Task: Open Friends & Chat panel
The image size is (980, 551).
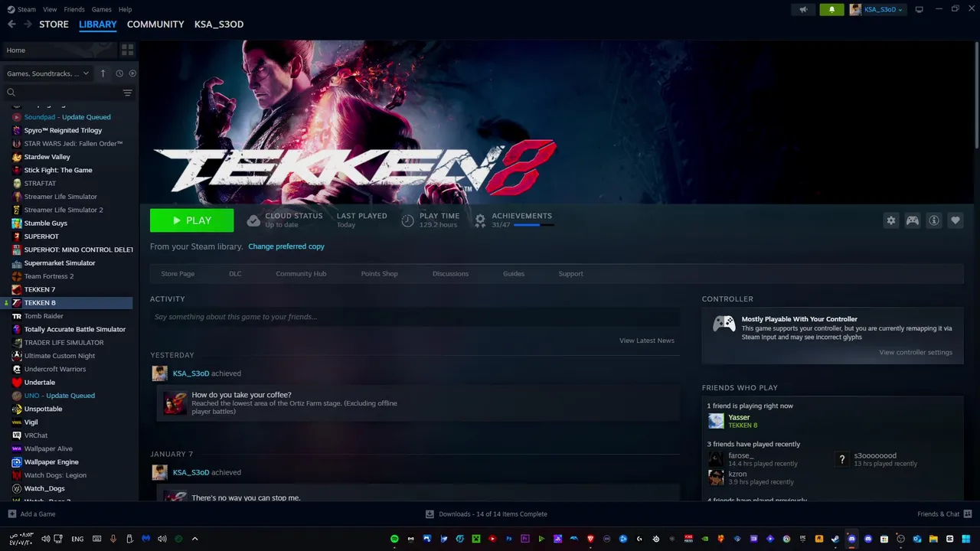Action: pos(944,514)
